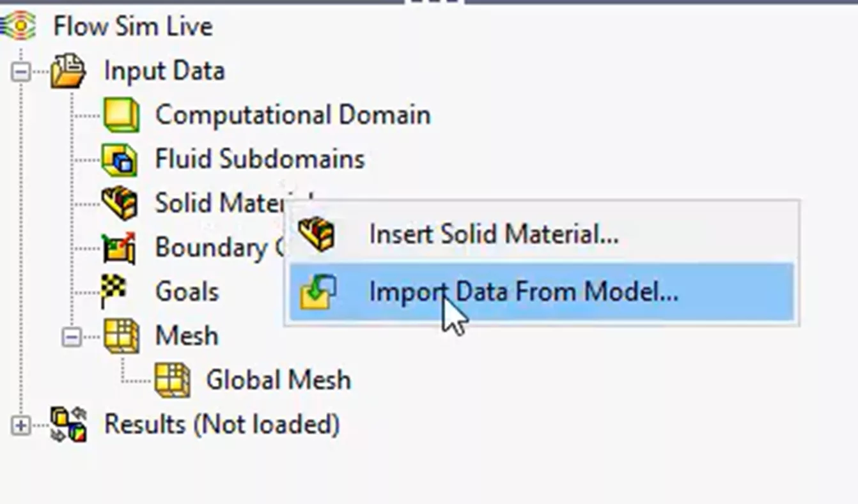The width and height of the screenshot is (858, 504).
Task: Collapse the Input Data branch
Action: click(22, 70)
